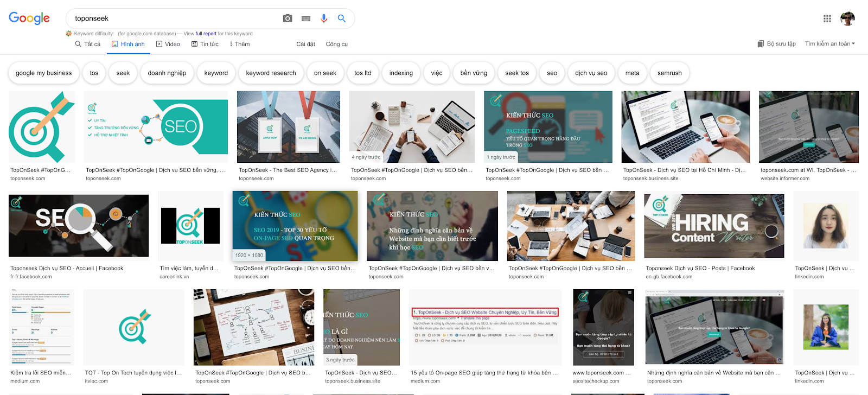The image size is (868, 395).
Task: Open the full report link
Action: [206, 34]
